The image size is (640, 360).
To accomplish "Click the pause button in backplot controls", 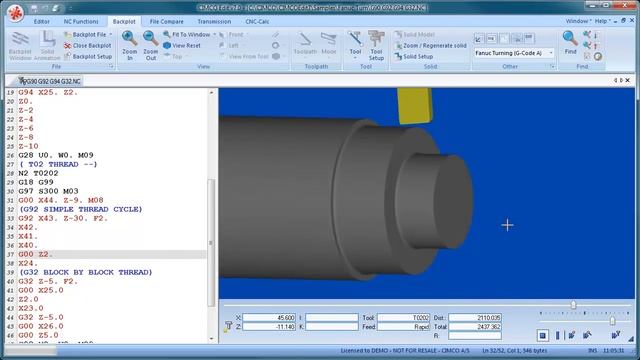I will pyautogui.click(x=558, y=336).
